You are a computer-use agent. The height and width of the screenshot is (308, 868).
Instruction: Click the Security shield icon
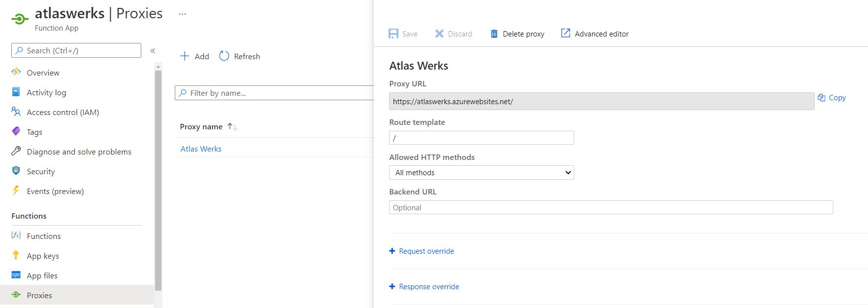(x=16, y=171)
